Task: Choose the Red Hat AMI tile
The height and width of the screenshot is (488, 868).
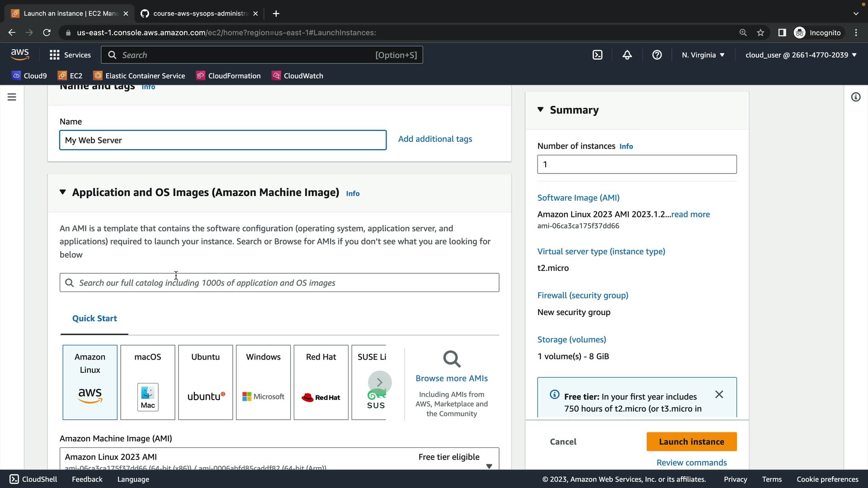Action: 321,382
